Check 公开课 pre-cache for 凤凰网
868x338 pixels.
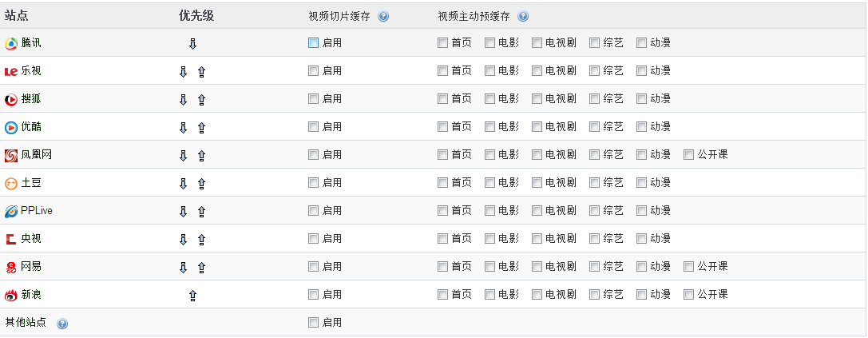(688, 155)
